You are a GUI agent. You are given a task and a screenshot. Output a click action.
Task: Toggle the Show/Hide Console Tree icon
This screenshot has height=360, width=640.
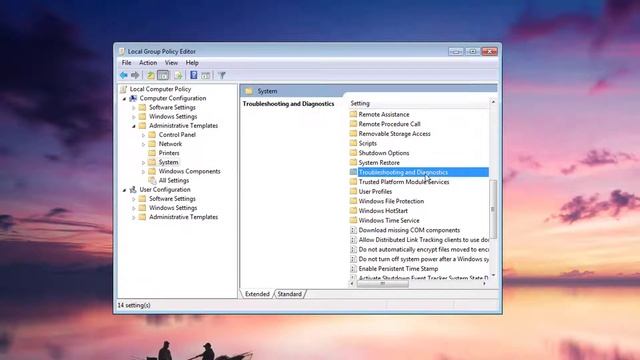(x=163, y=75)
